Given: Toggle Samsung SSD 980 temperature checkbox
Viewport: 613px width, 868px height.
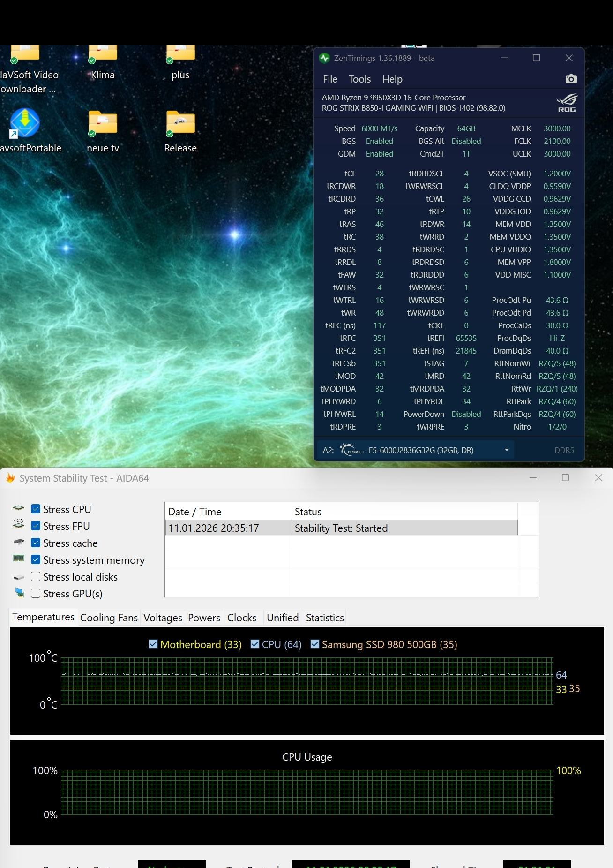Looking at the screenshot, I should click(x=315, y=644).
